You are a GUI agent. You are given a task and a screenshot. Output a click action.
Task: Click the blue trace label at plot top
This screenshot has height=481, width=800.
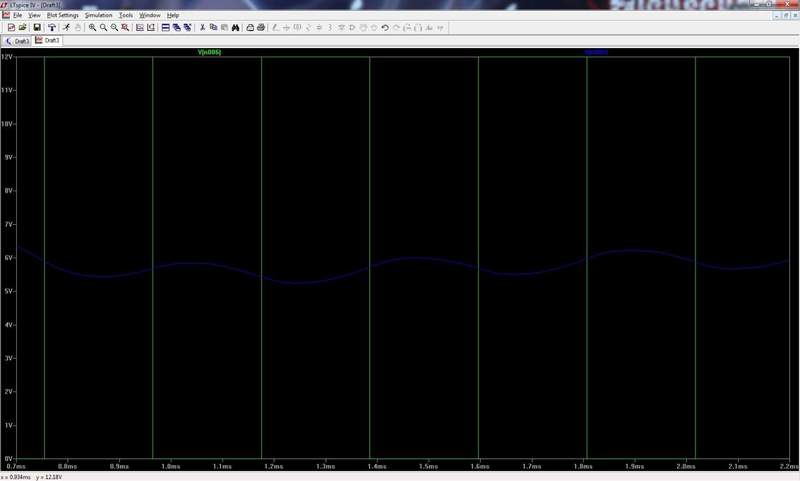596,52
